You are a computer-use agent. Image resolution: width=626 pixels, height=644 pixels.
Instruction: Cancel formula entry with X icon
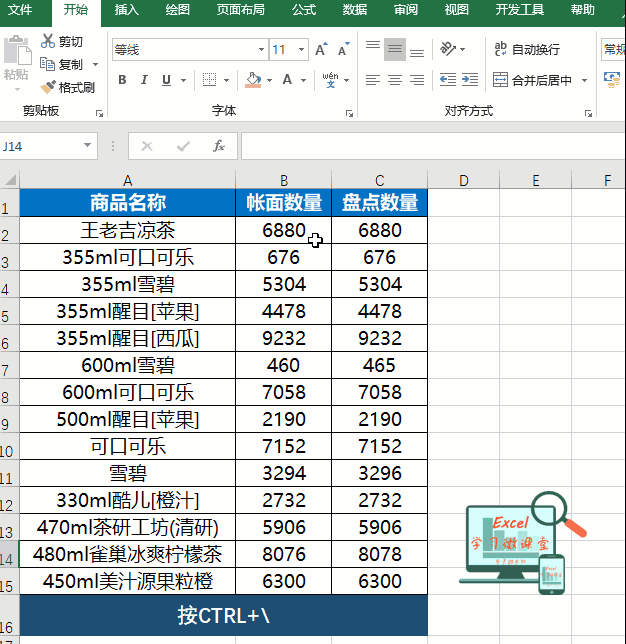(147, 146)
